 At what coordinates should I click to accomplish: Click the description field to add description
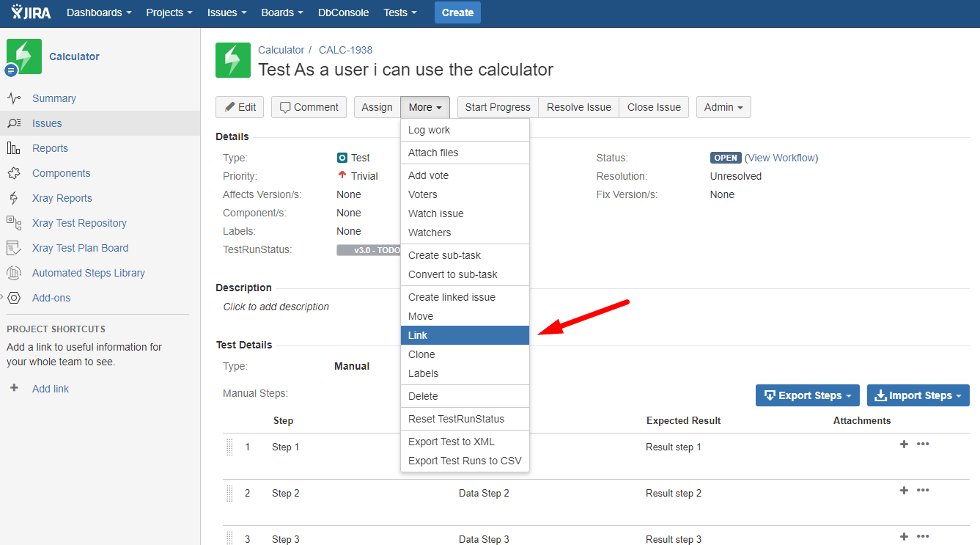[x=276, y=307]
